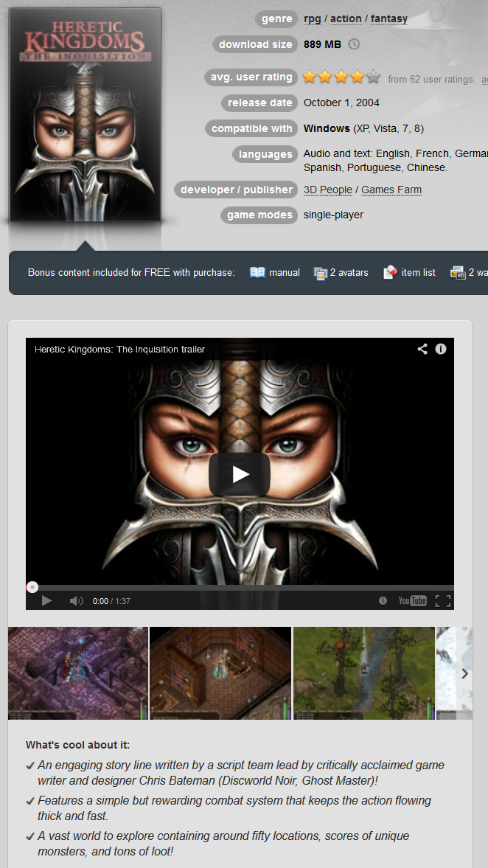Click the genre label pill
The image size is (488, 868).
tap(276, 19)
